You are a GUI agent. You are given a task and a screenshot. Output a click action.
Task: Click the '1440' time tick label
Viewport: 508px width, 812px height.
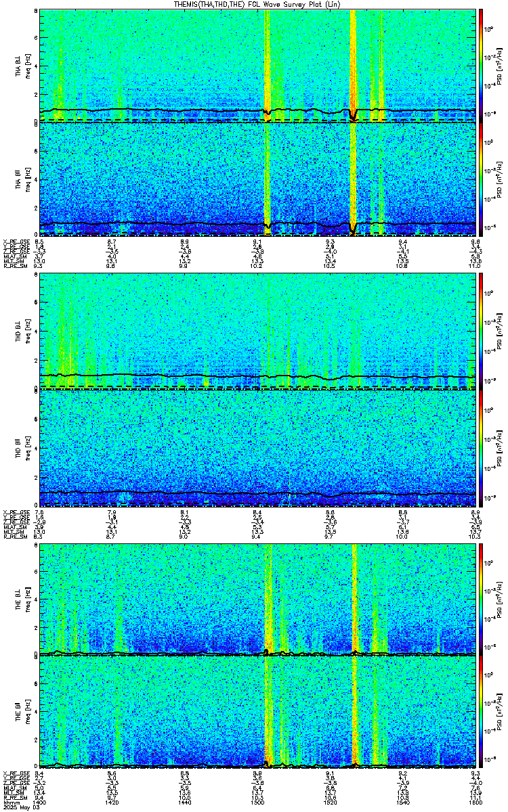[185, 803]
